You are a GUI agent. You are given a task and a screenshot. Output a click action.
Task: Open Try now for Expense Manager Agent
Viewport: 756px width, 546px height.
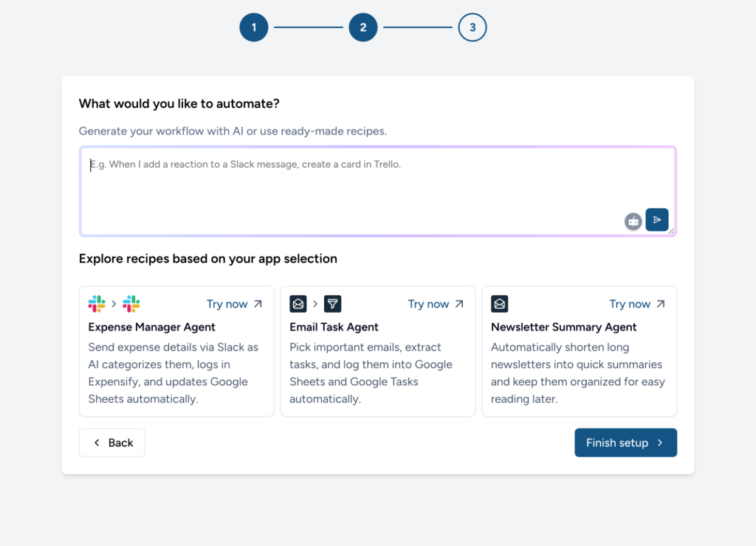pyautogui.click(x=234, y=304)
